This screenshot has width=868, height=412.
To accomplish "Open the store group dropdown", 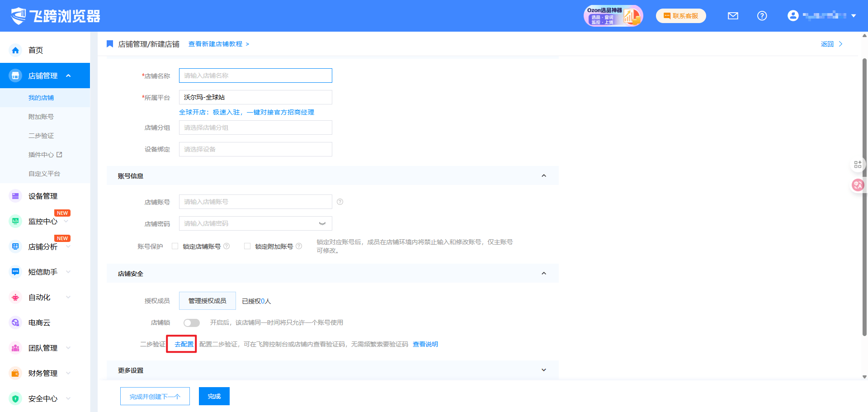I will 255,128.
